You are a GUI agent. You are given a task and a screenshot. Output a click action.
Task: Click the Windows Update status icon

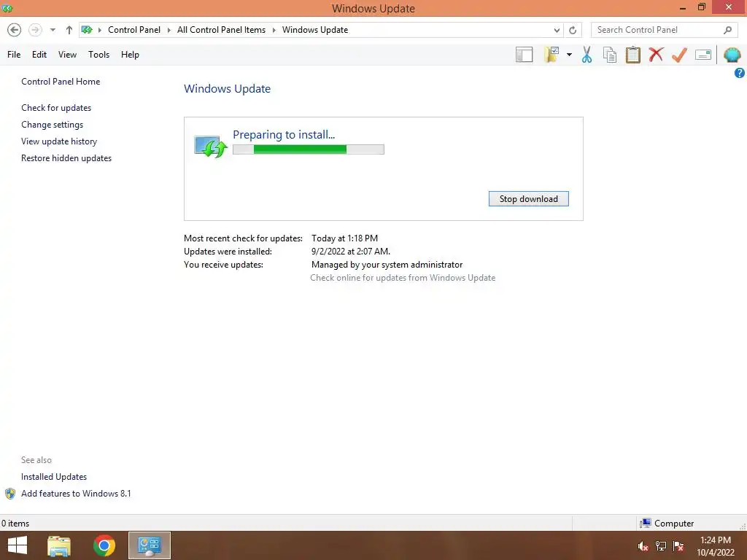(211, 146)
